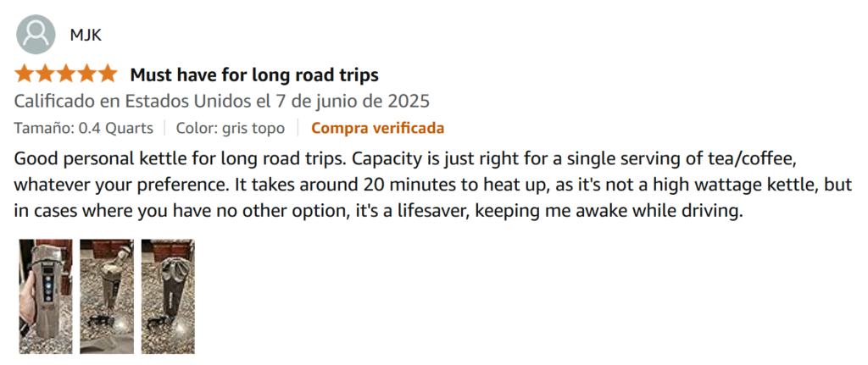This screenshot has height=365, width=868.
Task: Click the fifth orange rating star
Action: (x=106, y=74)
